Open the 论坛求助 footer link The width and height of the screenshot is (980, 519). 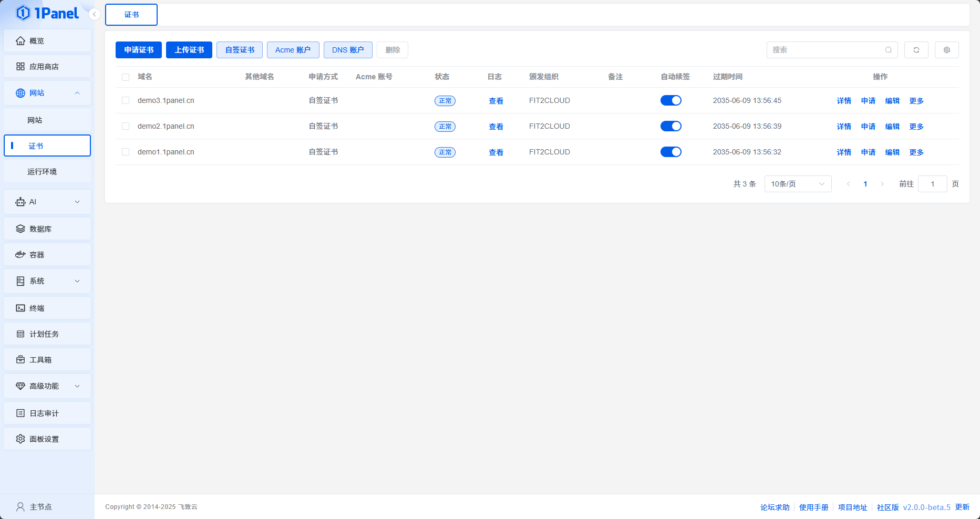(775, 507)
